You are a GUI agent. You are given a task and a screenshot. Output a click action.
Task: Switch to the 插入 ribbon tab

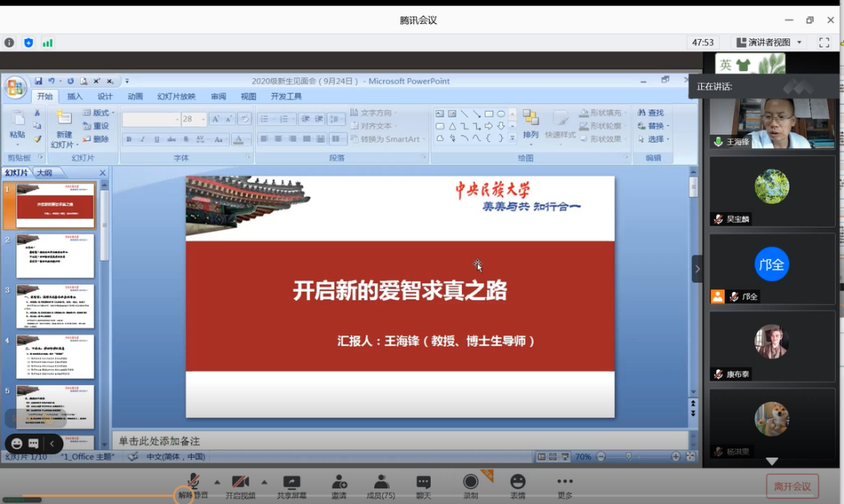point(74,97)
